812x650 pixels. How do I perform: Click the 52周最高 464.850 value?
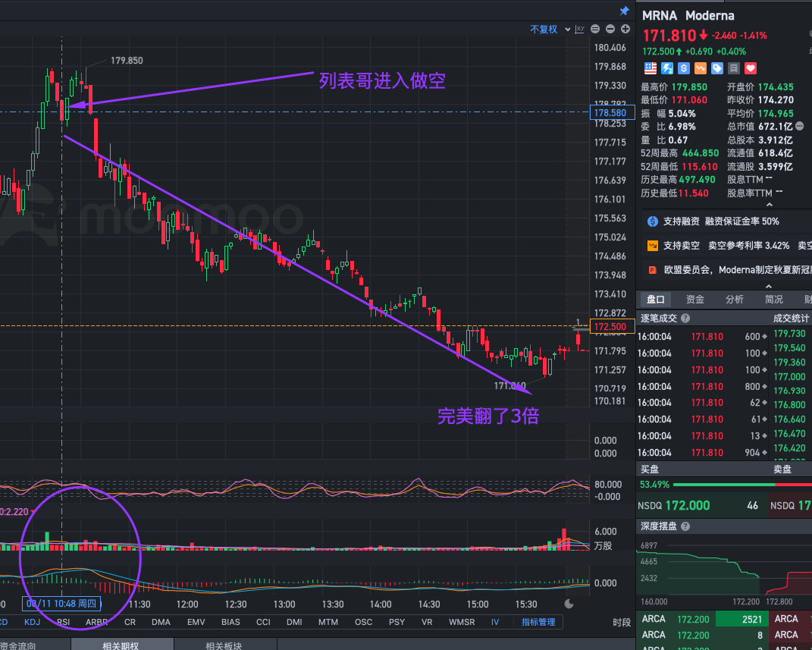coord(700,152)
